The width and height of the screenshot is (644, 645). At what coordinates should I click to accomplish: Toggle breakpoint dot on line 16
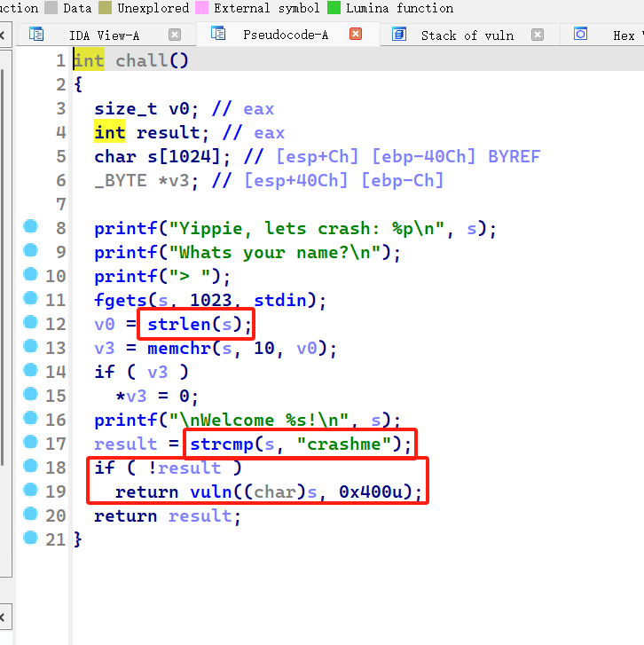(x=30, y=418)
